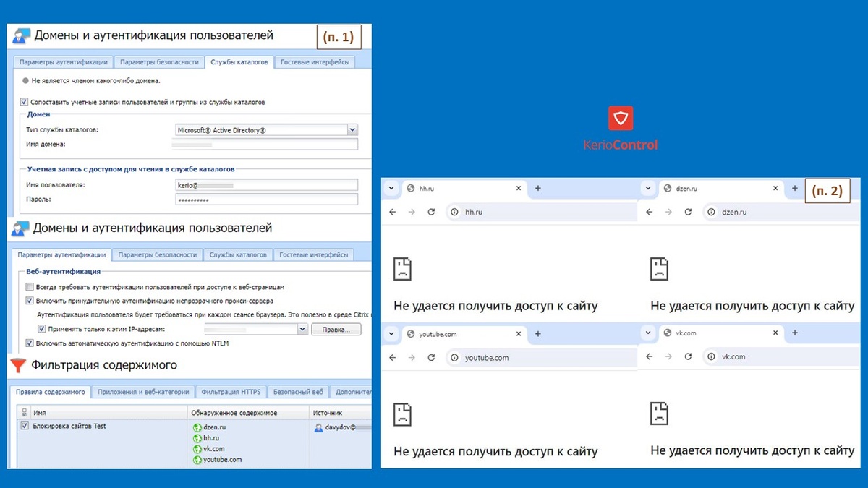This screenshot has height=488, width=868.
Task: Click into the Пароль field
Action: point(267,198)
